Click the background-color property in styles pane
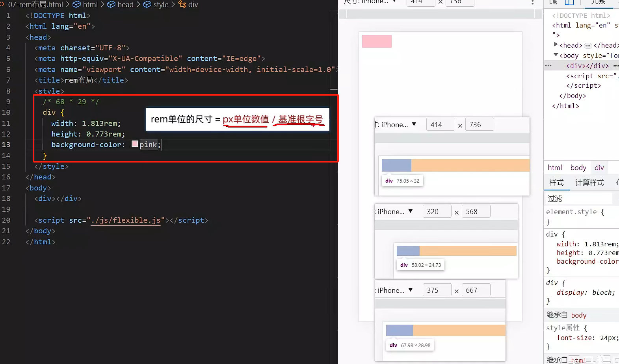This screenshot has width=619, height=364. point(587,261)
